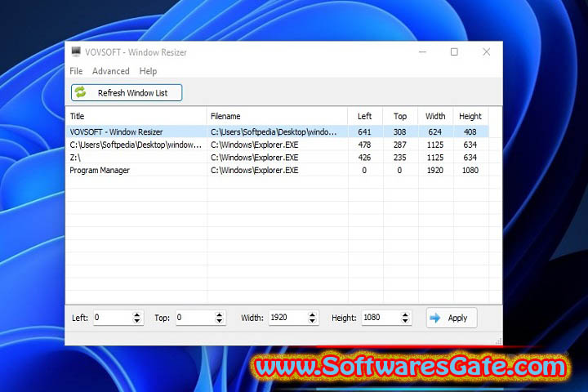Click the window resize grip at bottom-right corner
The image size is (588, 392).
(498, 341)
